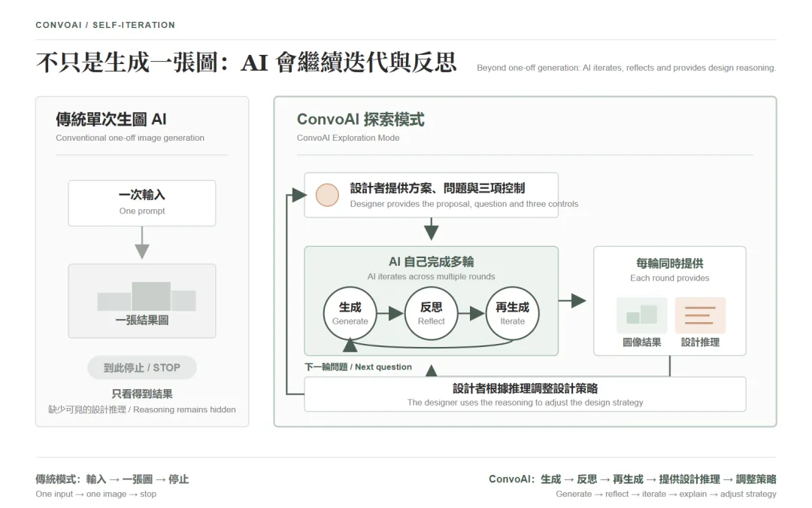Select the 生成 Generate circle
Image resolution: width=812 pixels, height=508 pixels.
[x=350, y=313]
